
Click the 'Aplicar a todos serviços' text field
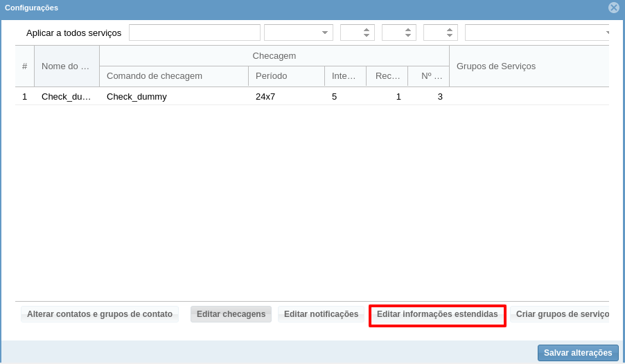[x=194, y=33]
